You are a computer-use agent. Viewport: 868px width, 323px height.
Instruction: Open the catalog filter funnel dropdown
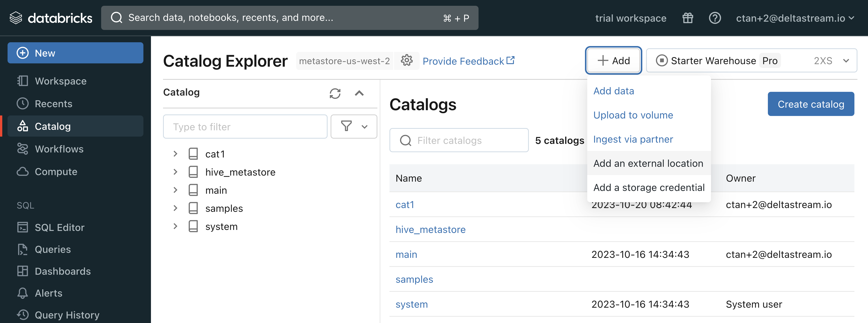(354, 127)
